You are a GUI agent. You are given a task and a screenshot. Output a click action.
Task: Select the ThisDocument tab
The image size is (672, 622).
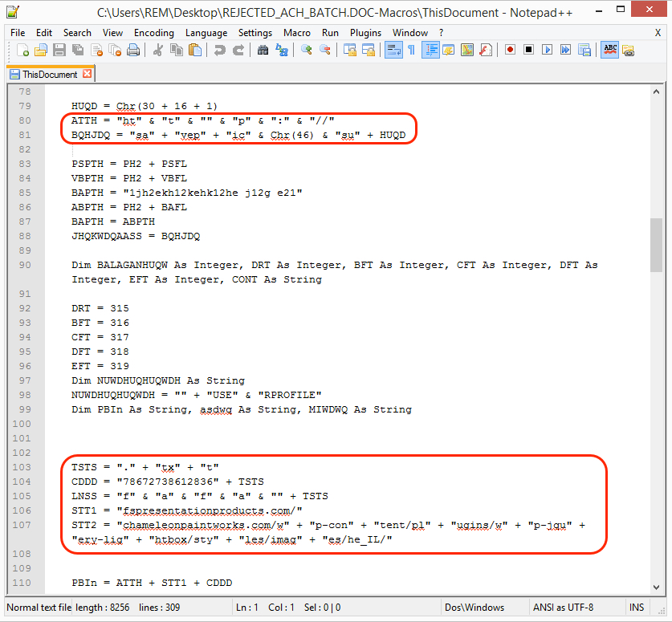pyautogui.click(x=50, y=74)
